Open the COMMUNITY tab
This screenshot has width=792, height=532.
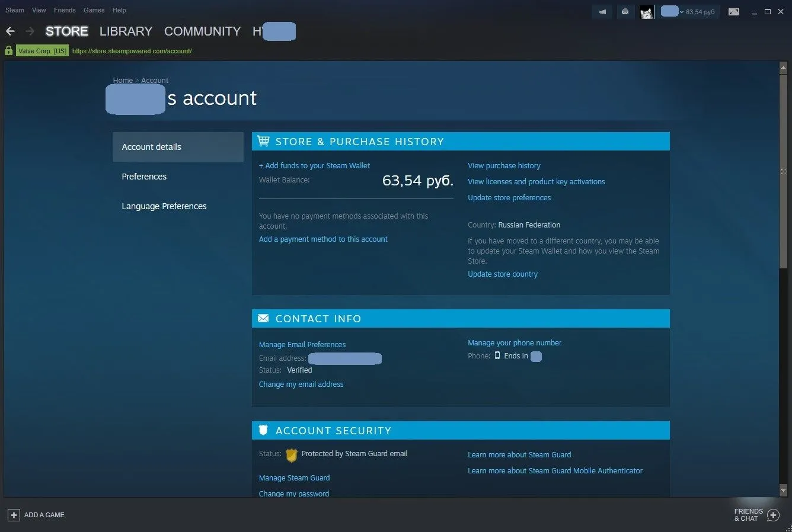(x=202, y=31)
